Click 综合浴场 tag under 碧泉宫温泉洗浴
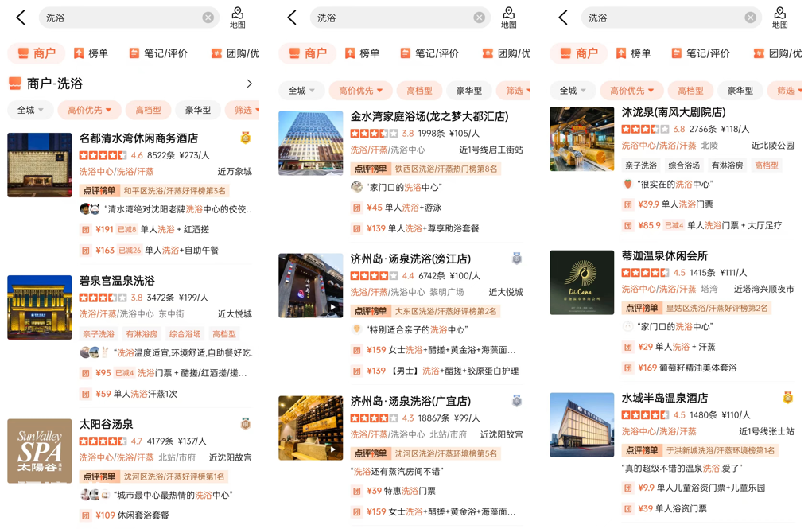This screenshot has width=812, height=529. point(185,334)
